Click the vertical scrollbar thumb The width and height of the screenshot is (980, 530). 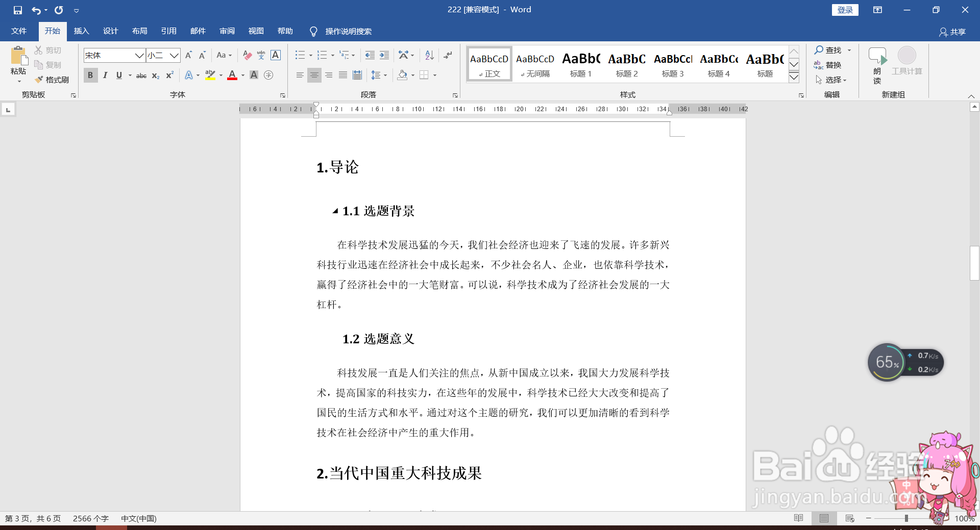point(974,263)
